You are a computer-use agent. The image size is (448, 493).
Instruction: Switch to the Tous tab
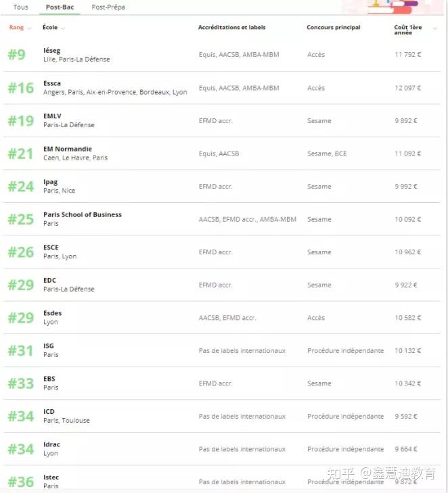point(21,7)
